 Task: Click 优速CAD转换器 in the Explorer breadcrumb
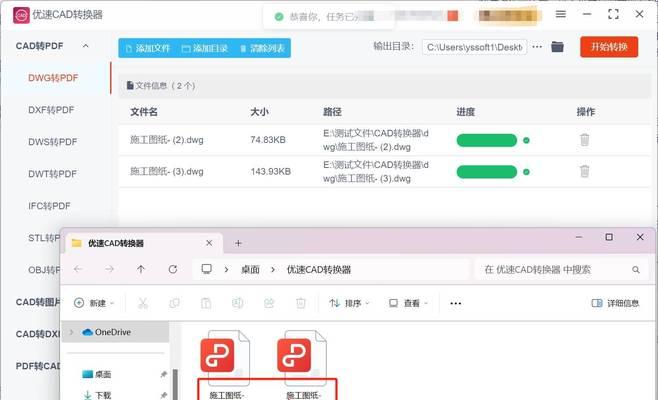coord(319,269)
